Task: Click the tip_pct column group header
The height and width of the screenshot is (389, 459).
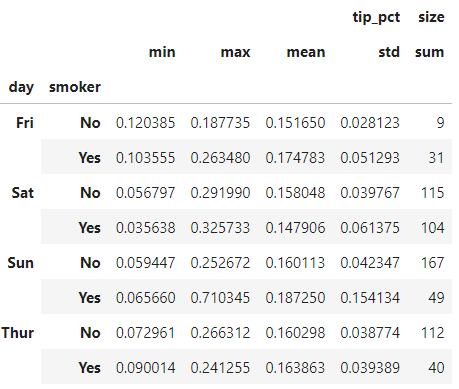Action: (x=376, y=17)
